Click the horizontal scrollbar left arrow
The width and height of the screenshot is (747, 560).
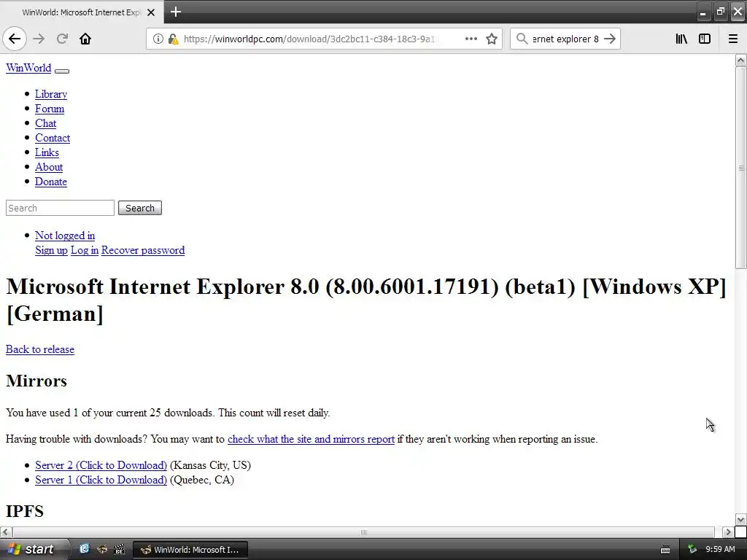(6, 532)
